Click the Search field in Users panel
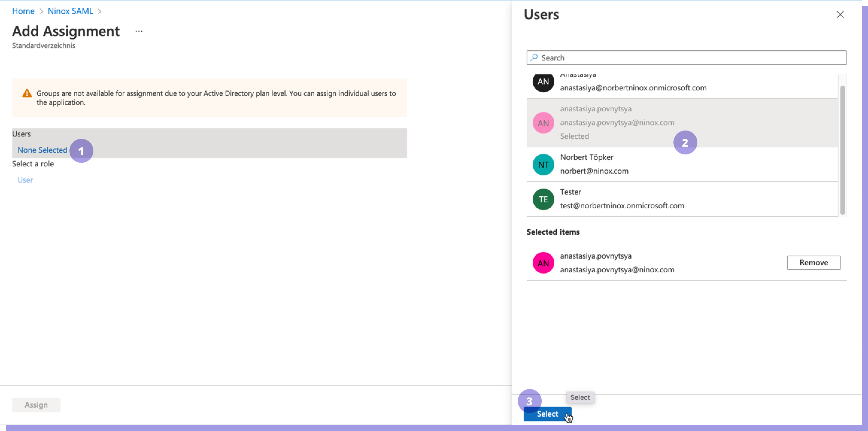The width and height of the screenshot is (868, 431). click(x=686, y=58)
